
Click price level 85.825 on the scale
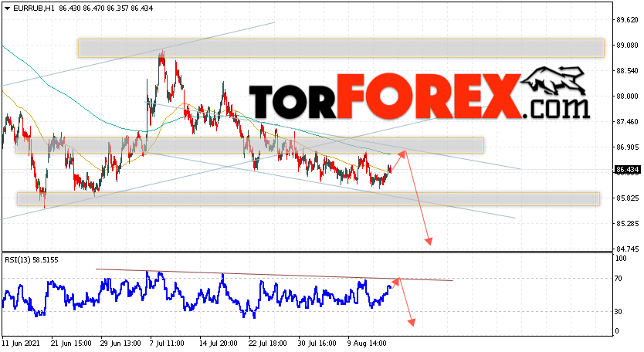tap(627, 198)
